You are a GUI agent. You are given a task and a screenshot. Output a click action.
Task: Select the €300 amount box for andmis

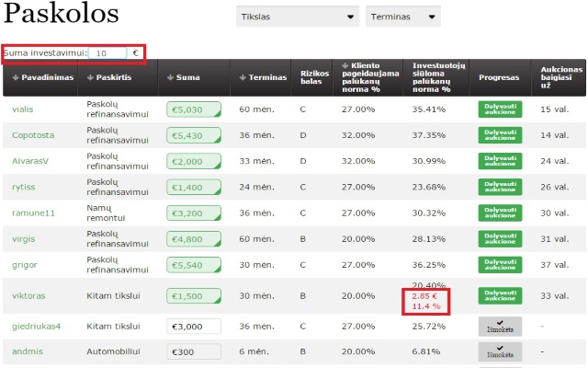(194, 351)
